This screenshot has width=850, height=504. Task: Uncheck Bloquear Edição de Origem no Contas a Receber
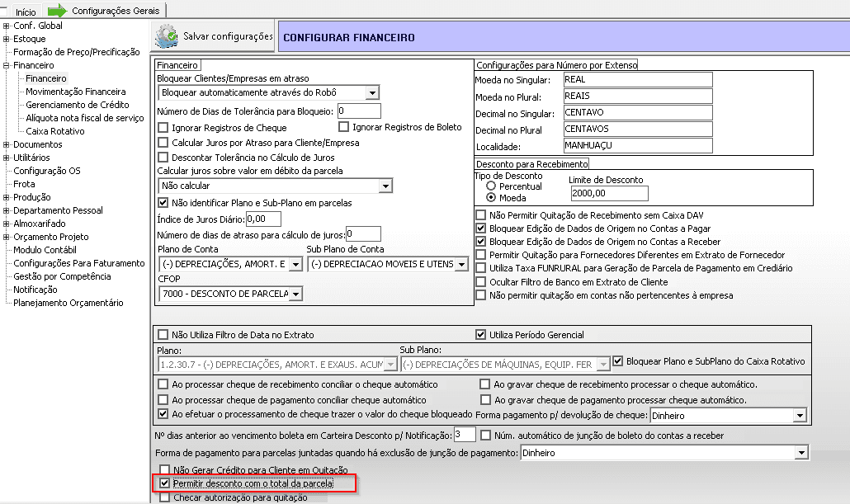481,241
